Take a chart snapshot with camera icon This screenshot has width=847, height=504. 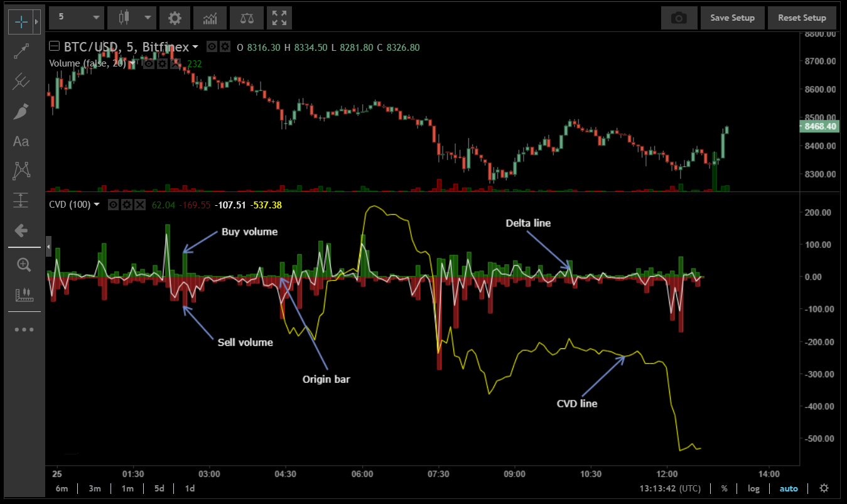tap(679, 18)
